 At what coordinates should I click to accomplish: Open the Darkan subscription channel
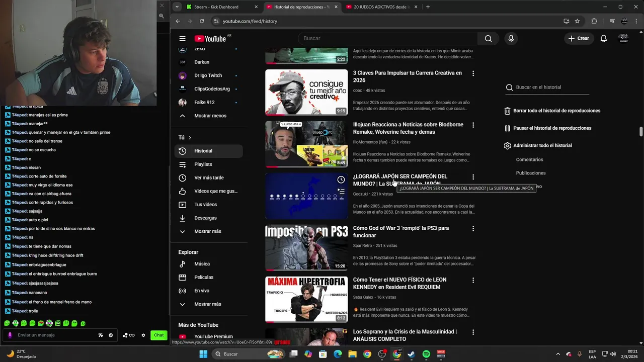click(x=208, y=62)
